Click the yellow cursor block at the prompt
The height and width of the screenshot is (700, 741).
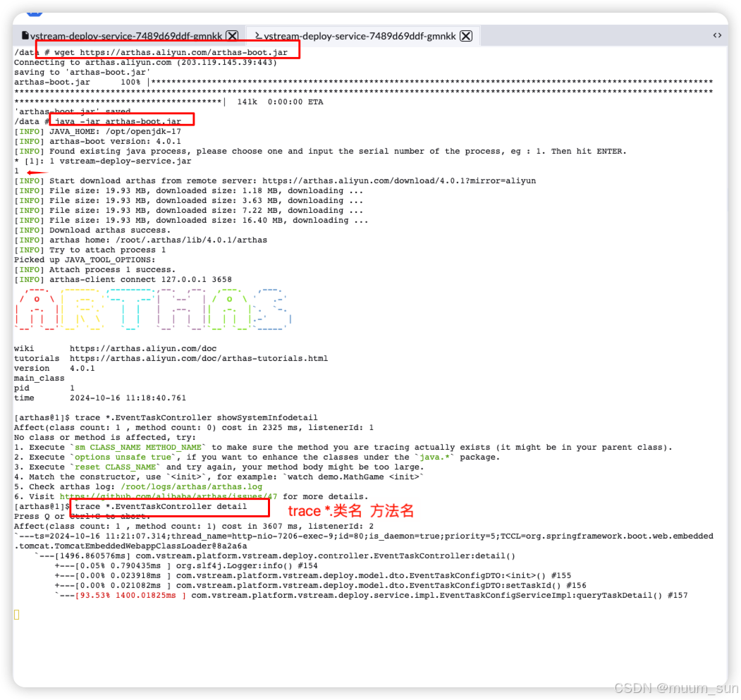17,614
